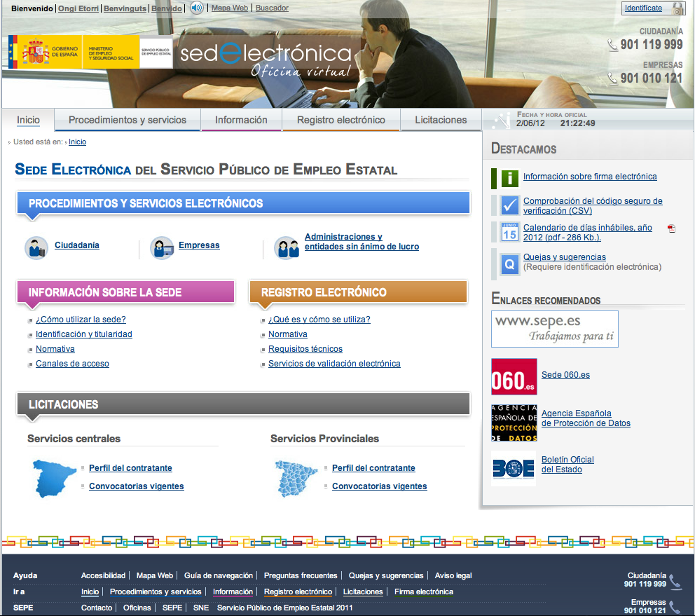Image resolution: width=695 pixels, height=616 pixels.
Task: Click the BOE logo image
Action: (x=514, y=467)
